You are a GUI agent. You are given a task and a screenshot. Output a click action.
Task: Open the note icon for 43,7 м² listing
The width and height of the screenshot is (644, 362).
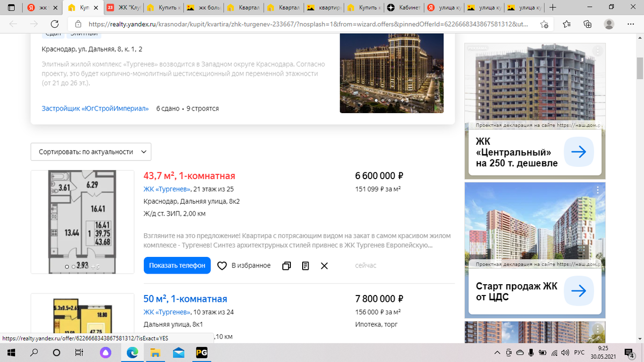[305, 265]
